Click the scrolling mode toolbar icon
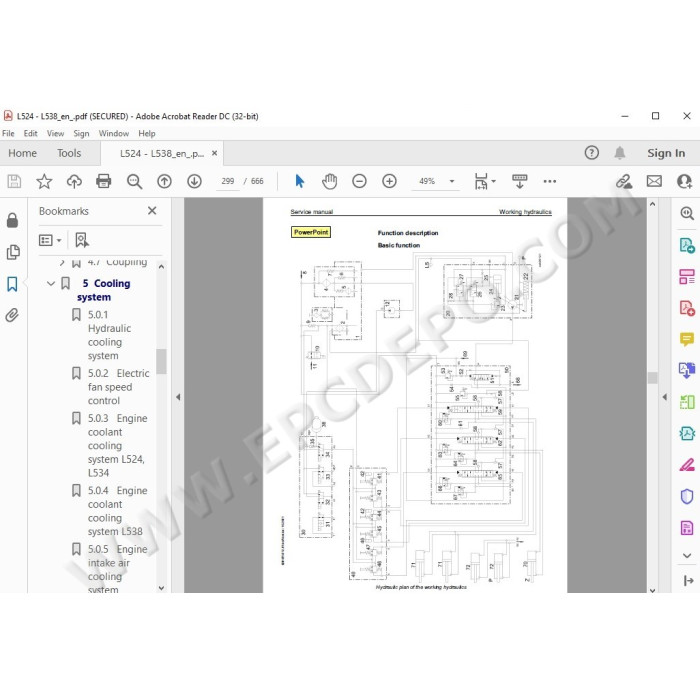Viewport: 700px width, 700px height. tap(520, 181)
